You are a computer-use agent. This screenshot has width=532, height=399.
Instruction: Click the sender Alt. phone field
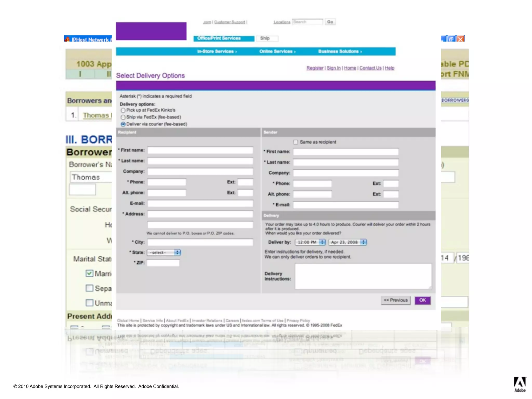pyautogui.click(x=312, y=195)
